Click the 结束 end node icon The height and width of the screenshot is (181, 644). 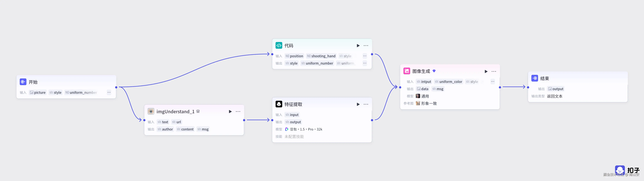[x=534, y=78]
